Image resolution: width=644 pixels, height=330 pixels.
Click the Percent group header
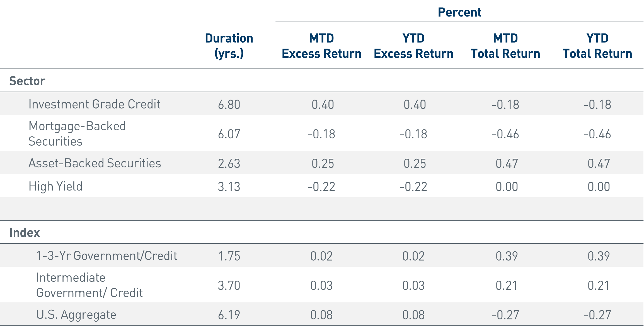[x=459, y=12]
